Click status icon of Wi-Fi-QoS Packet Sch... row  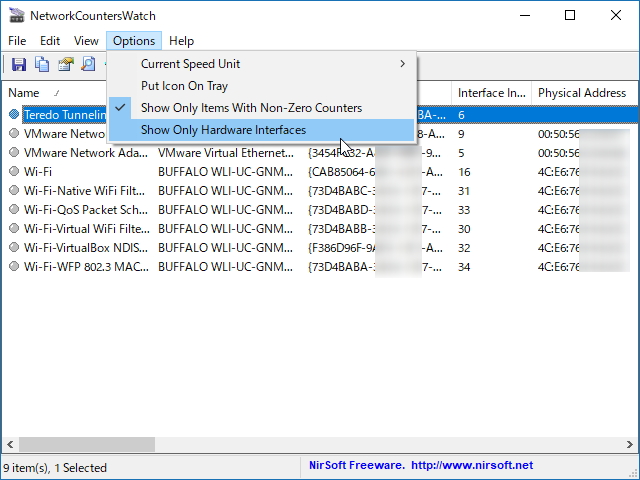pyautogui.click(x=14, y=209)
